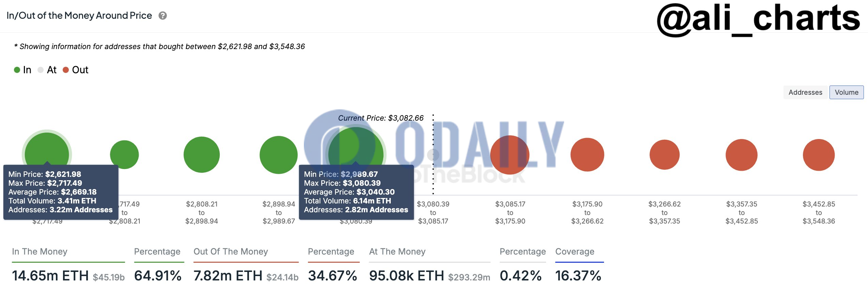Select red bubble for $3,452.85 to $3,548.36
The height and width of the screenshot is (291, 868).
point(819,155)
